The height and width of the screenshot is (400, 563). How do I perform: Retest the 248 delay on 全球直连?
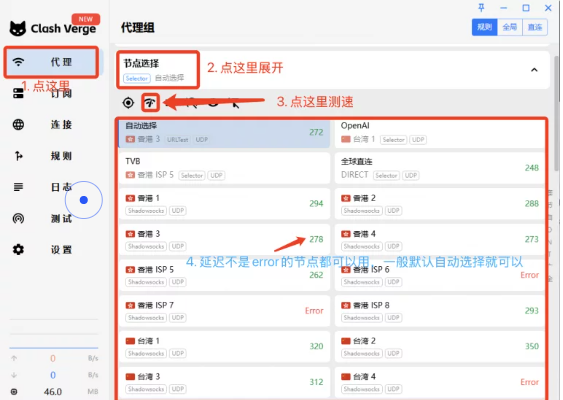coord(531,168)
